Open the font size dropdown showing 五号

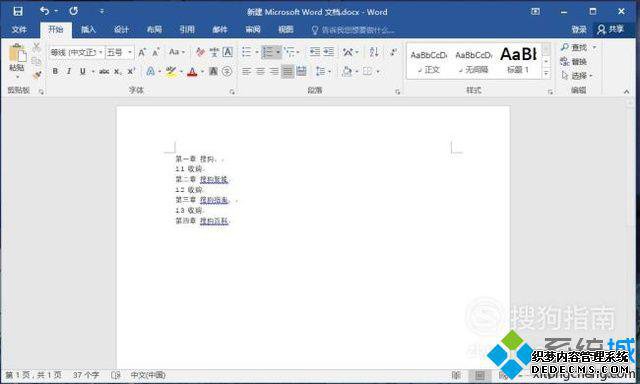point(130,52)
